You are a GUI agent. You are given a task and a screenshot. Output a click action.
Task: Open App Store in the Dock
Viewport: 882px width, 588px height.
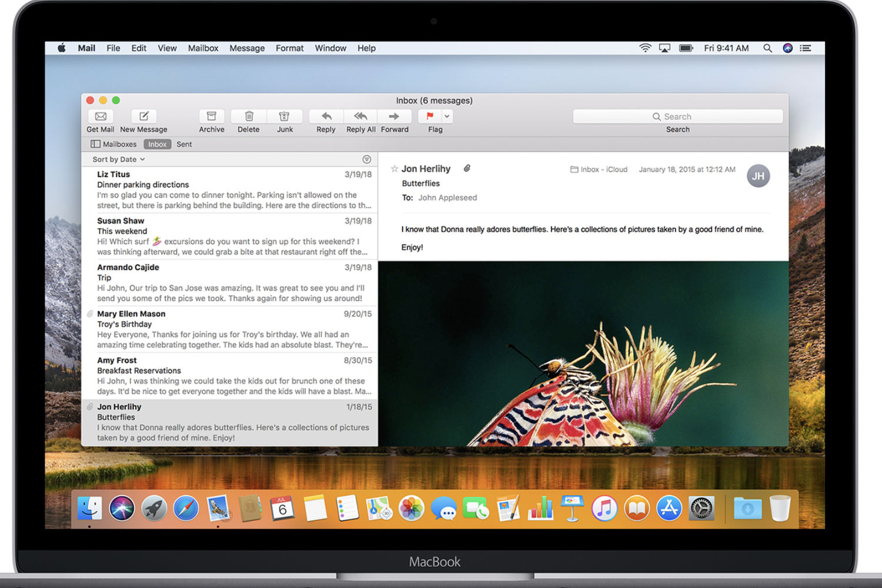click(x=669, y=508)
